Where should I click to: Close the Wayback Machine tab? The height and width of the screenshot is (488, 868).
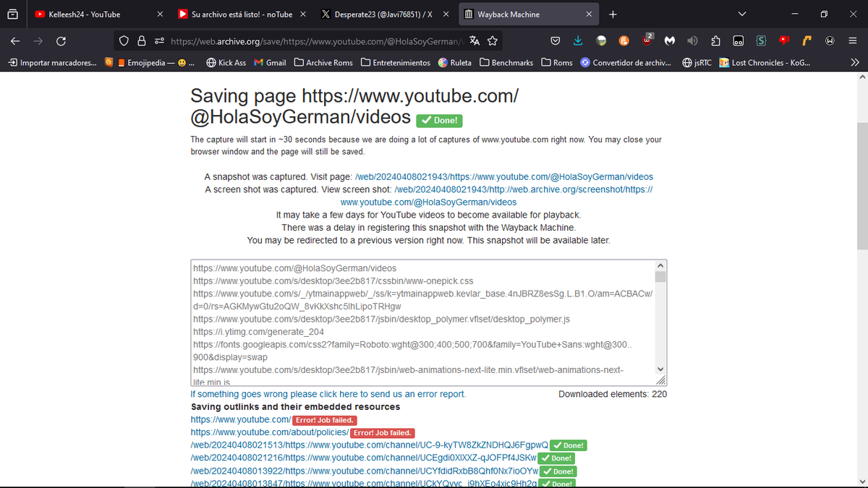click(x=590, y=14)
